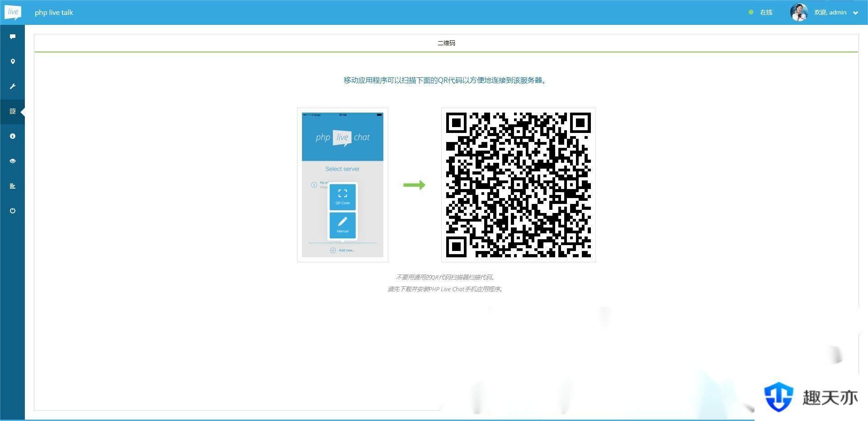
Task: Click the phone app screenshot image
Action: click(x=343, y=185)
